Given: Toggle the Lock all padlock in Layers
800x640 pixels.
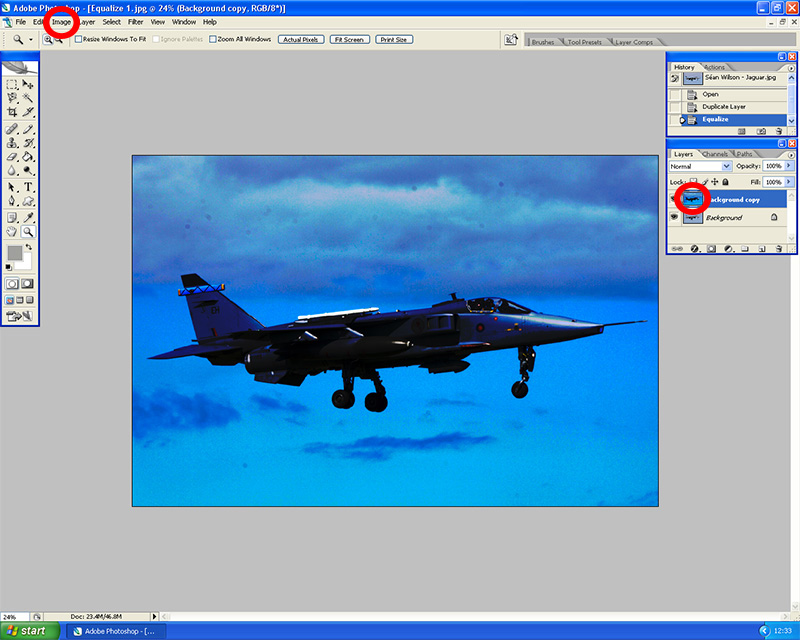Looking at the screenshot, I should click(x=726, y=182).
